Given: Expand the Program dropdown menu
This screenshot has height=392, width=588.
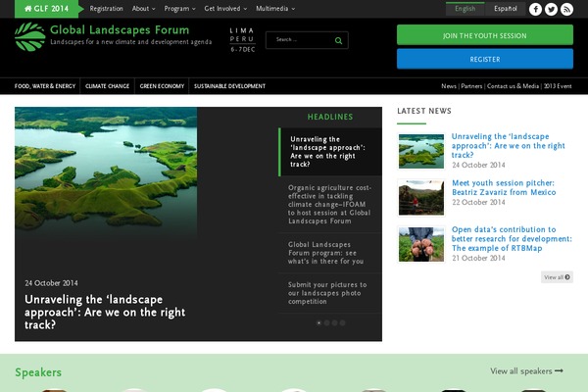Looking at the screenshot, I should [x=179, y=9].
